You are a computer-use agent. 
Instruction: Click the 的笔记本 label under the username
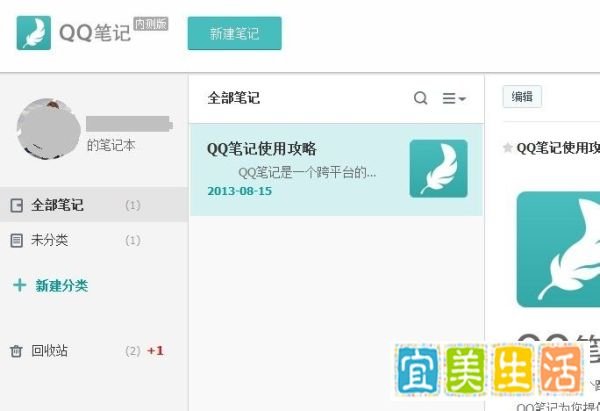pyautogui.click(x=111, y=145)
